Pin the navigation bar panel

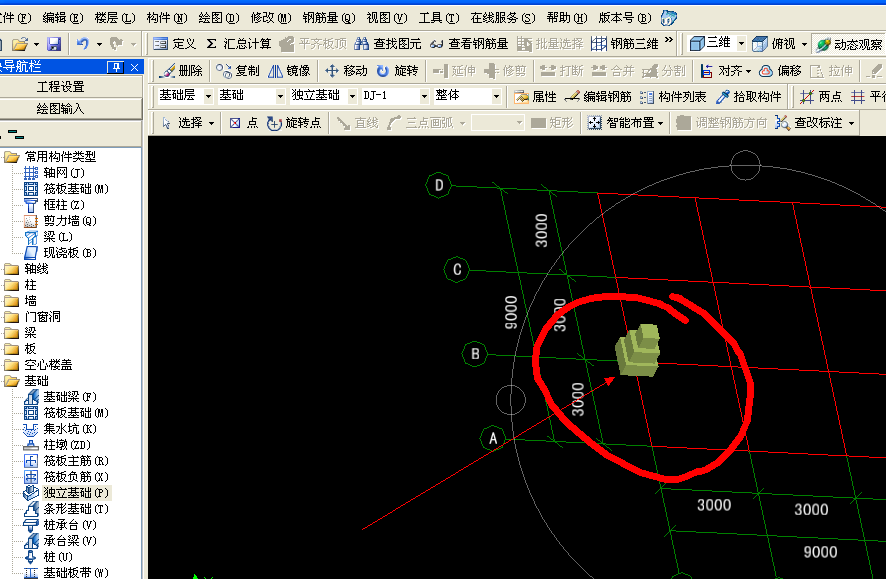pyautogui.click(x=115, y=67)
